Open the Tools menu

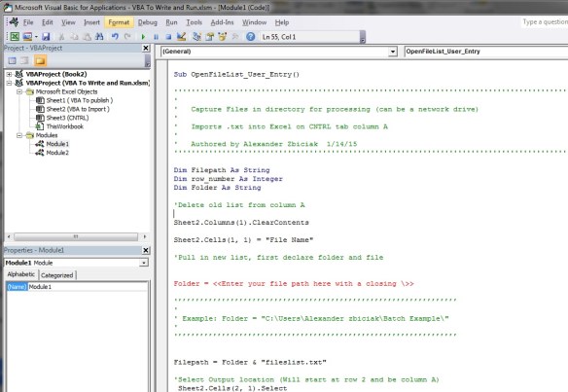tap(195, 22)
